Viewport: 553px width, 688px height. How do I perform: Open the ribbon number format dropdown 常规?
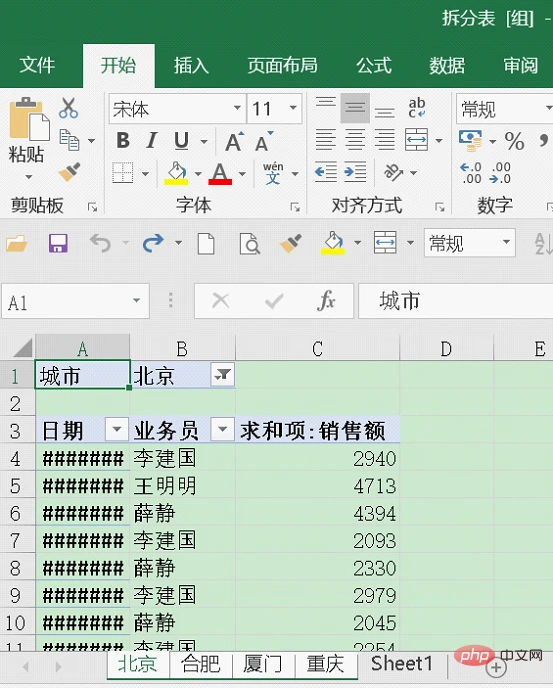pyautogui.click(x=548, y=108)
